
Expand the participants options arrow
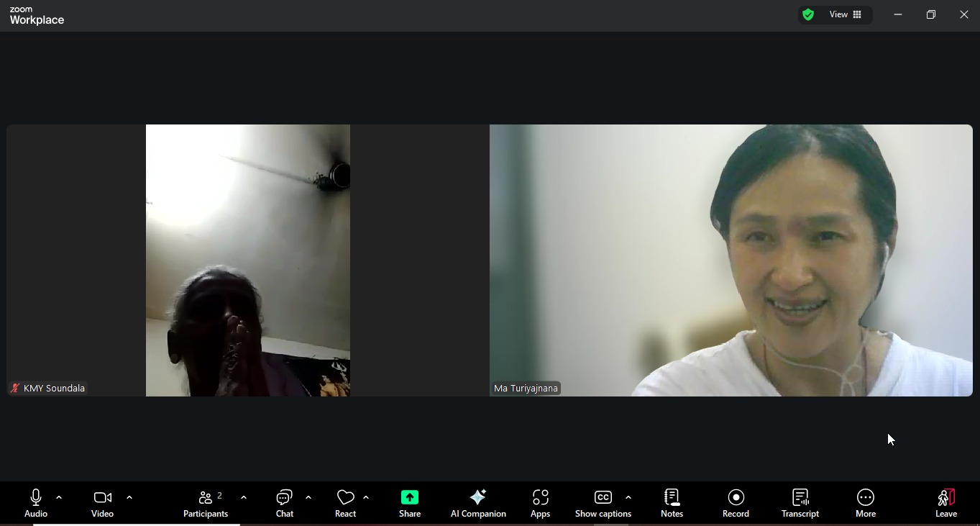(x=244, y=497)
